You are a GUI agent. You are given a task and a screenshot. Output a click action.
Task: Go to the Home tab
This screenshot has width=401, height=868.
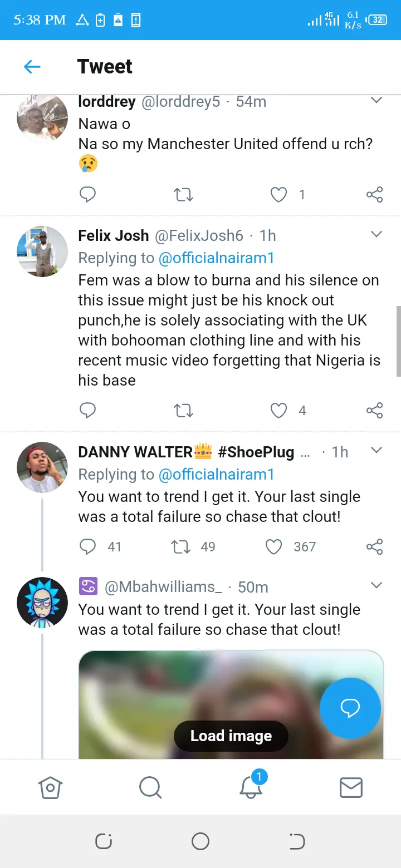pos(50,787)
